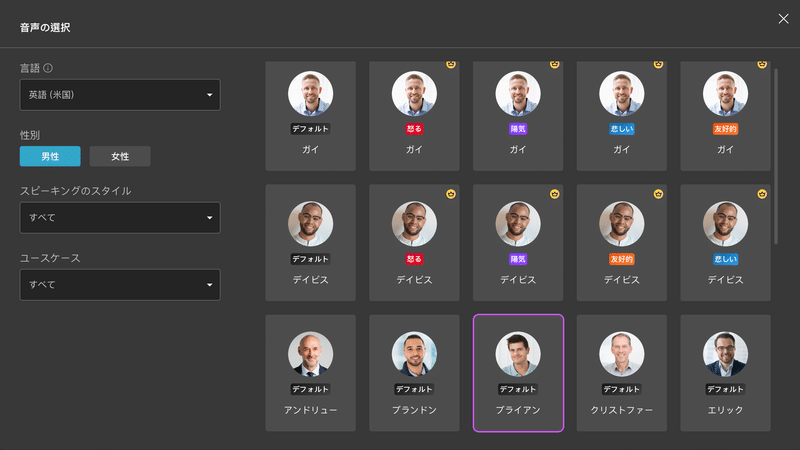
Task: Click the avatar photo of エリック
Action: [725, 354]
